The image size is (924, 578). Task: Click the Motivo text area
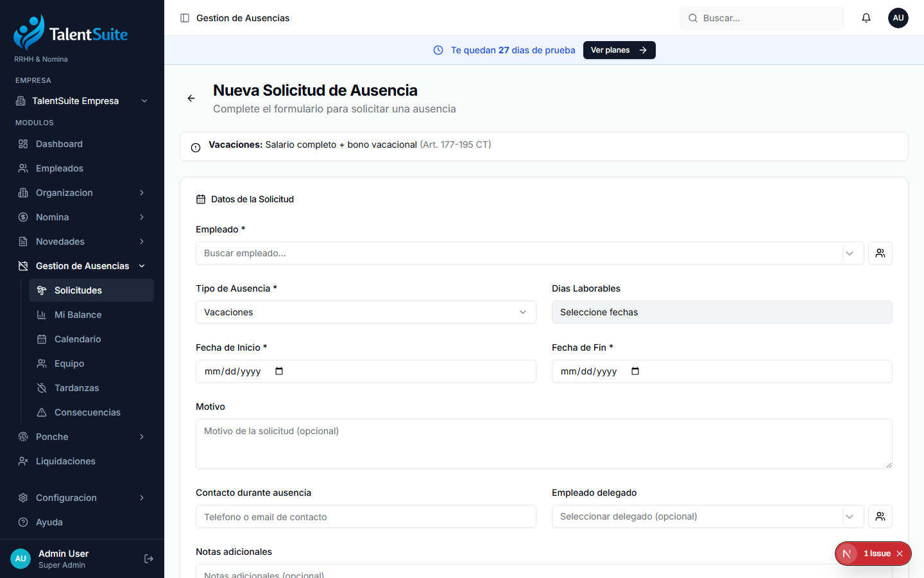(544, 444)
